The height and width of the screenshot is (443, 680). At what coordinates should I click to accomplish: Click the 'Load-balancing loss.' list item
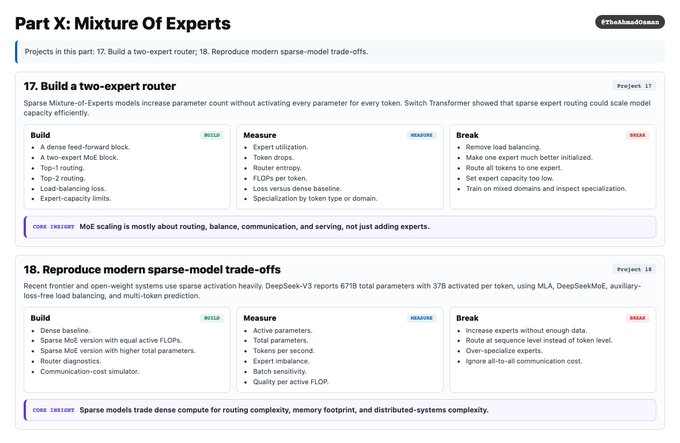(x=73, y=189)
